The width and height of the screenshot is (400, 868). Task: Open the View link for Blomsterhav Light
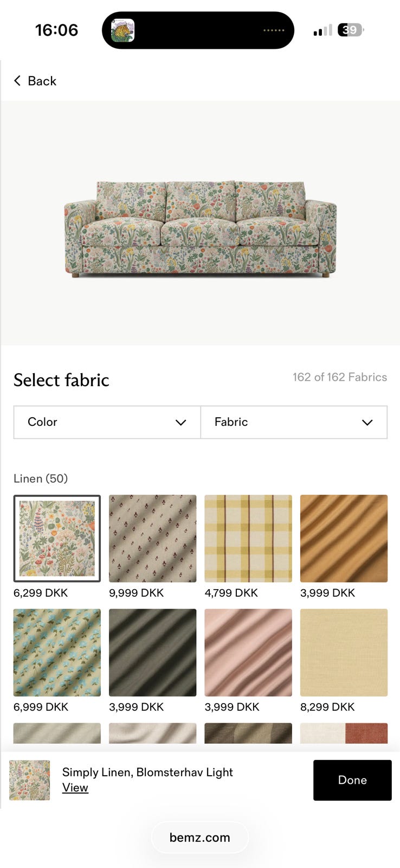pyautogui.click(x=75, y=788)
